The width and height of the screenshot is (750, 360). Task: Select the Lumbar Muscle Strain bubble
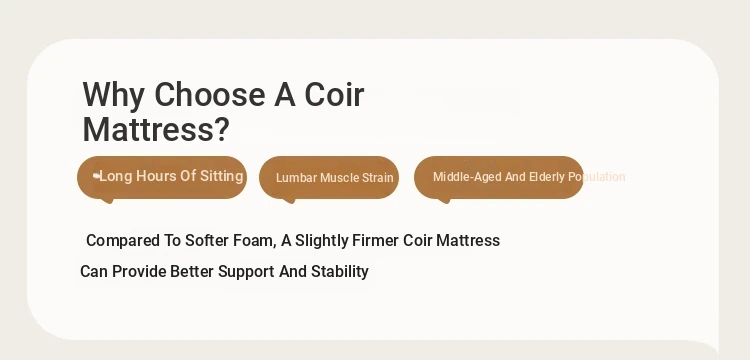tap(329, 177)
